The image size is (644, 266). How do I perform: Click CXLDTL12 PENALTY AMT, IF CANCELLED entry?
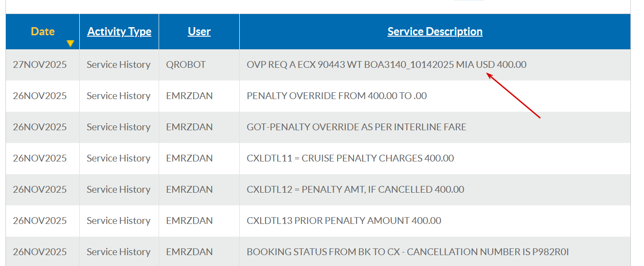(x=355, y=190)
